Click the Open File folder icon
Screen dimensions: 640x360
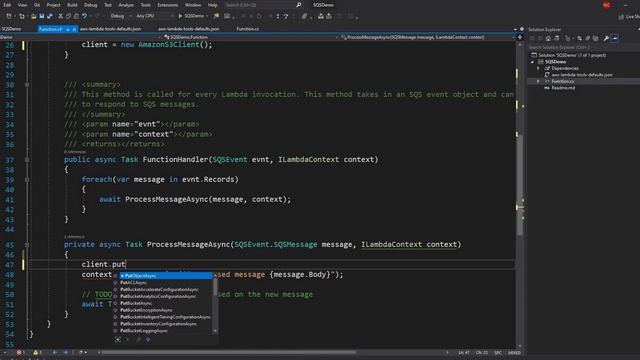tap(33, 16)
